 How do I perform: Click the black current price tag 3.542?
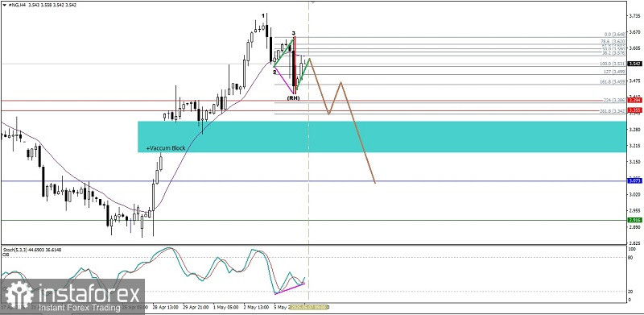[634, 64]
